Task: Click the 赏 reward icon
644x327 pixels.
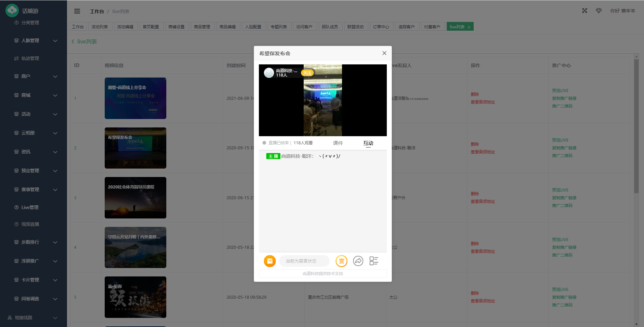Action: point(341,261)
